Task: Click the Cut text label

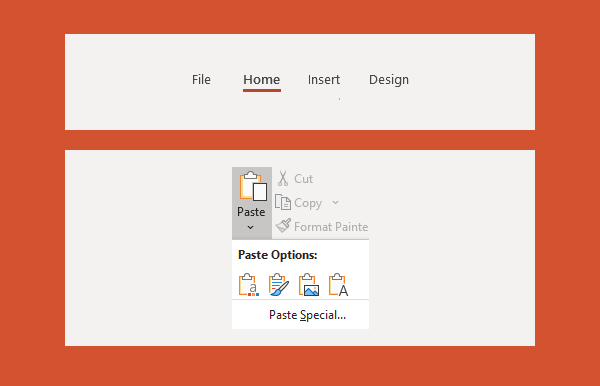Action: (303, 179)
